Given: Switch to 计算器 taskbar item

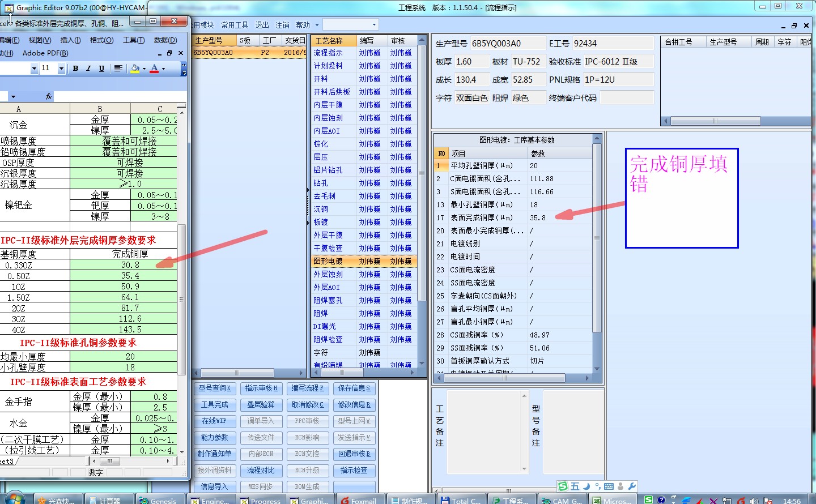Looking at the screenshot, I should [109, 499].
